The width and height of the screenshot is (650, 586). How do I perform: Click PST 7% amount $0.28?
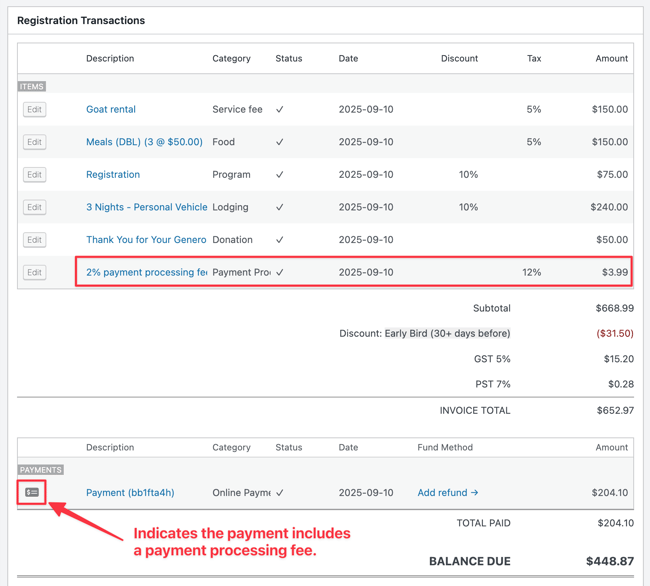[621, 384]
